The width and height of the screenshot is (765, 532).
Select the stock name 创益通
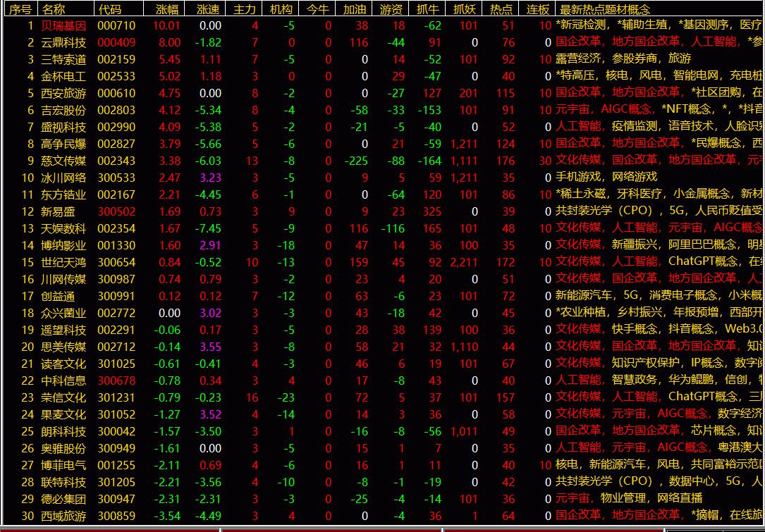[58, 296]
